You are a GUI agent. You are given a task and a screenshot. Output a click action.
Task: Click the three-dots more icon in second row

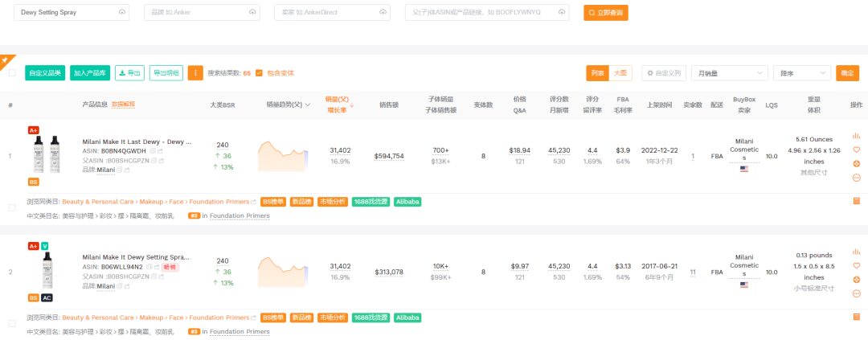point(856,293)
